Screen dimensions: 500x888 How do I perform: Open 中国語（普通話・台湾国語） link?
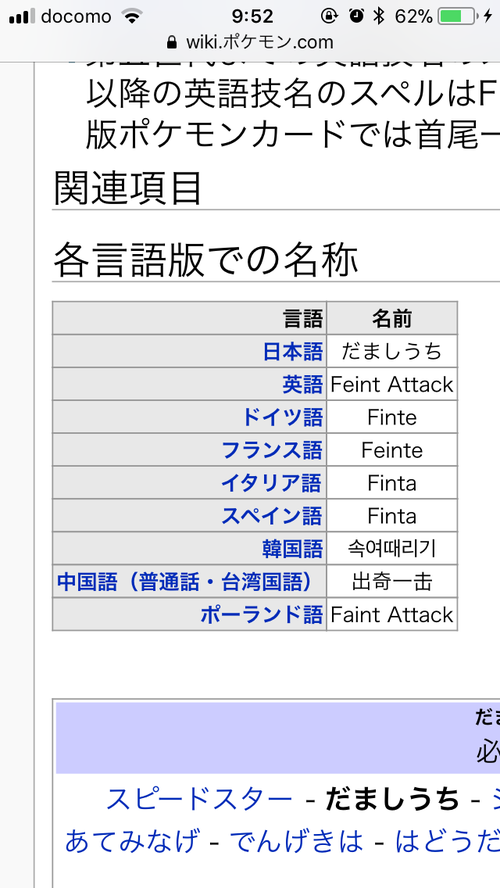[x=185, y=582]
